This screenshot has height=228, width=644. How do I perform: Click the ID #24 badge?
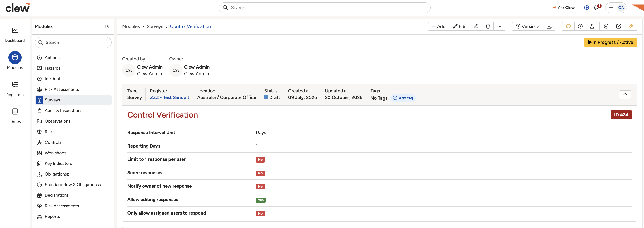coord(621,115)
